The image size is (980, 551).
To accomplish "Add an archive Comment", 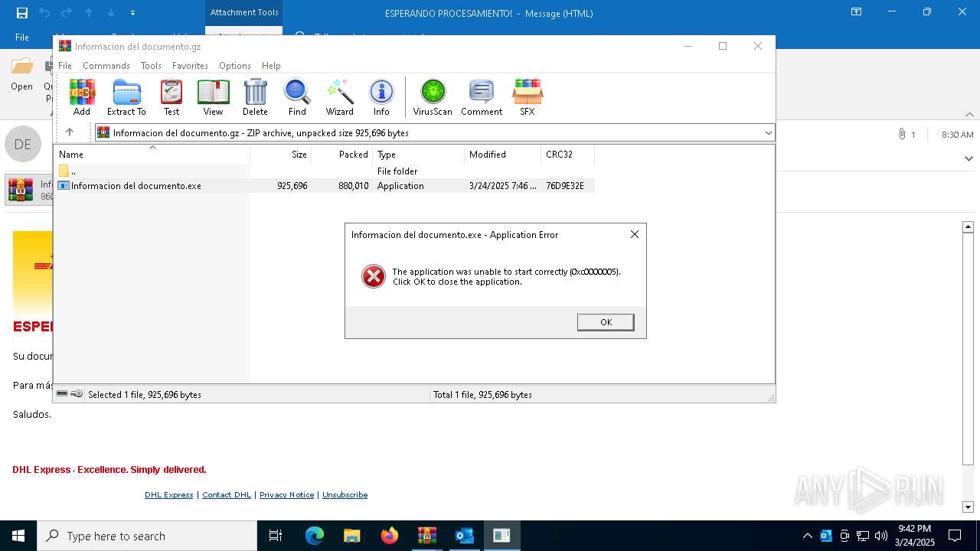I will [x=482, y=97].
